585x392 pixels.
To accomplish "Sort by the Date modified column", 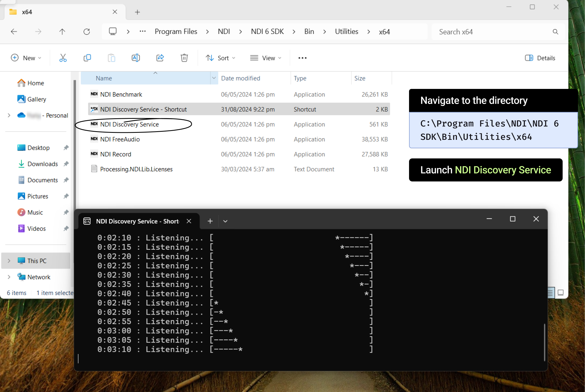I will (x=254, y=78).
